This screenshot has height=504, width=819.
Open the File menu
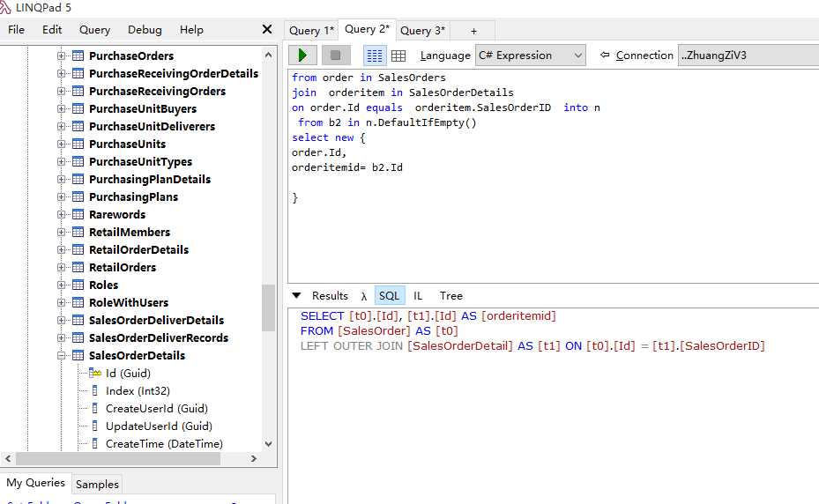point(16,30)
